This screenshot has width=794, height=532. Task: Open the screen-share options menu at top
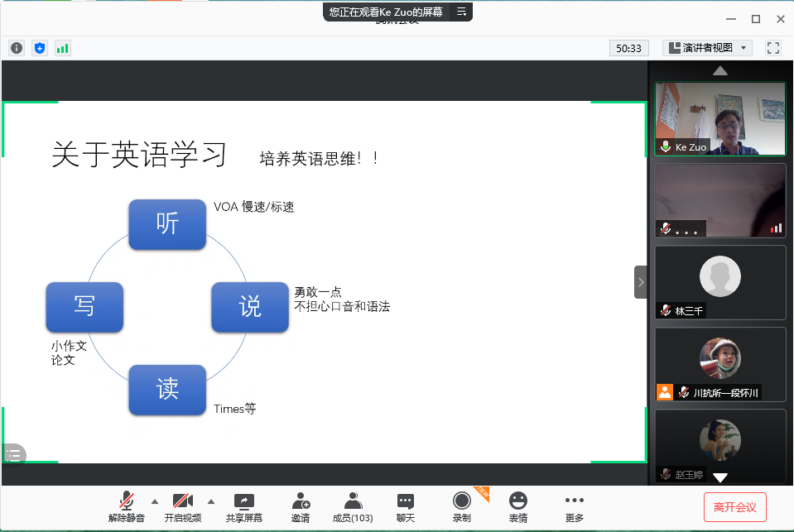[x=462, y=12]
